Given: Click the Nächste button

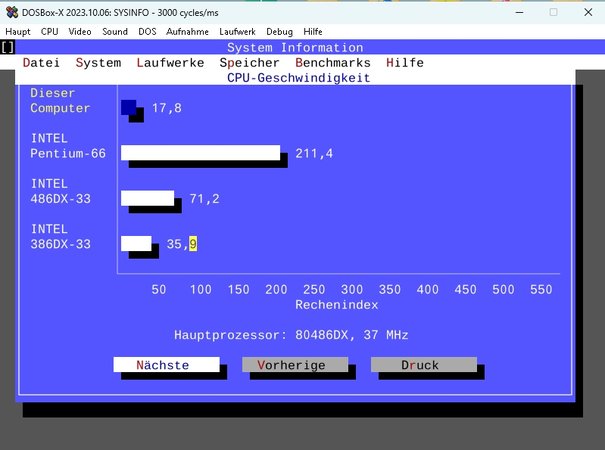Looking at the screenshot, I should 167,365.
